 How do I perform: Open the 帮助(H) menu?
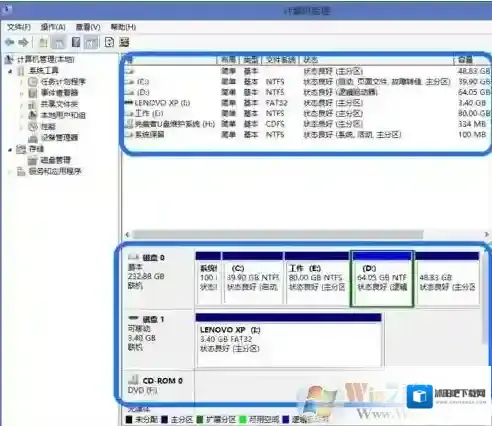[123, 27]
